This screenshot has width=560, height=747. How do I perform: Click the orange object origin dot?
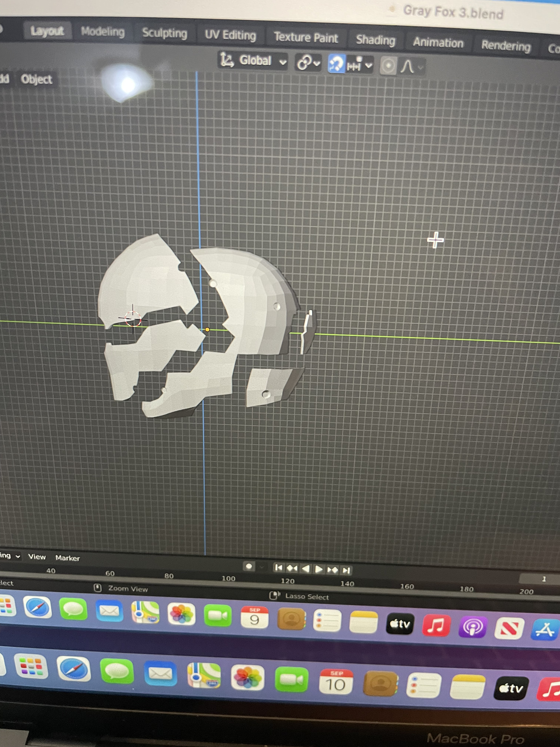(x=207, y=330)
